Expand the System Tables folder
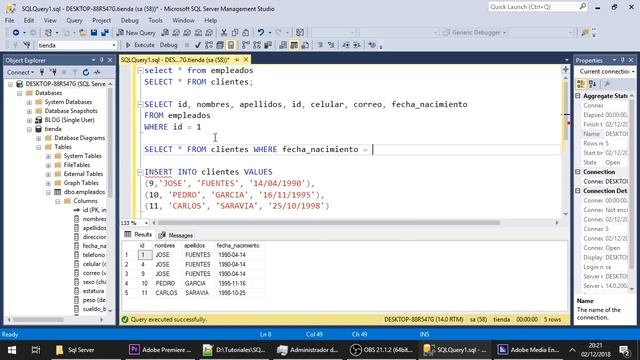 (x=48, y=156)
